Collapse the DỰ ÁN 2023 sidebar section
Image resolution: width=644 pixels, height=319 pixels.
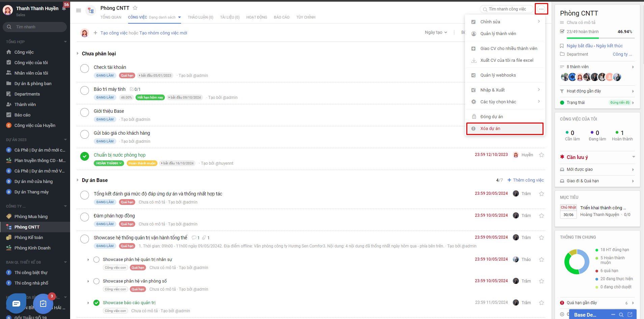(65, 140)
